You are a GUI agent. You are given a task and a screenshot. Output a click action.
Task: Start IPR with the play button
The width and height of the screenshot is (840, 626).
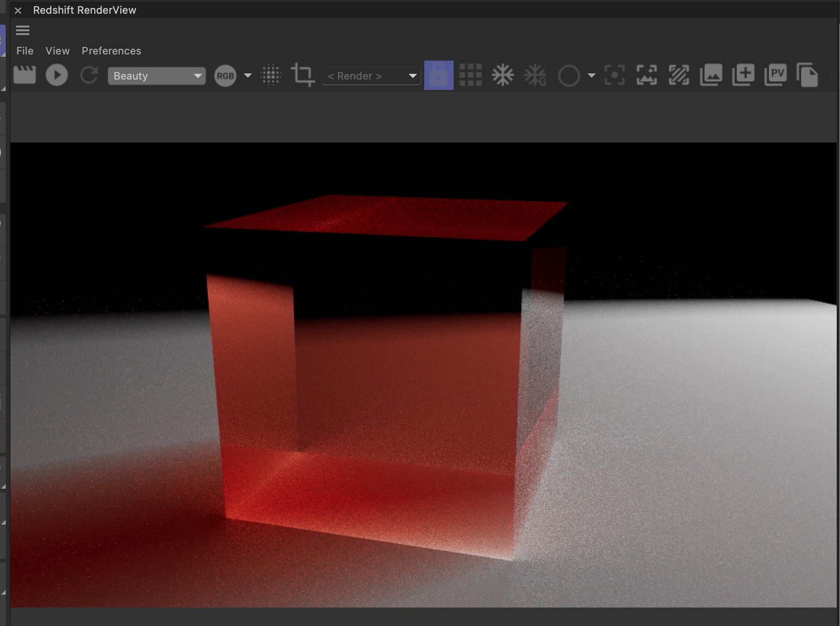[x=57, y=75]
